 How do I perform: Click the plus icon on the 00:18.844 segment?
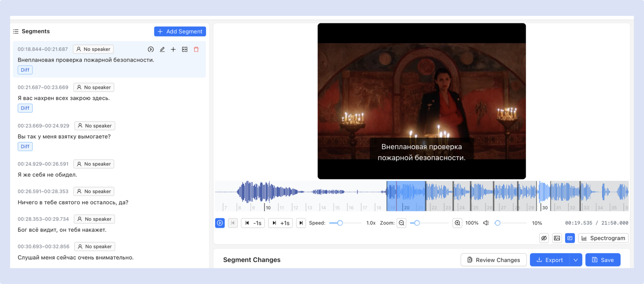(x=173, y=49)
